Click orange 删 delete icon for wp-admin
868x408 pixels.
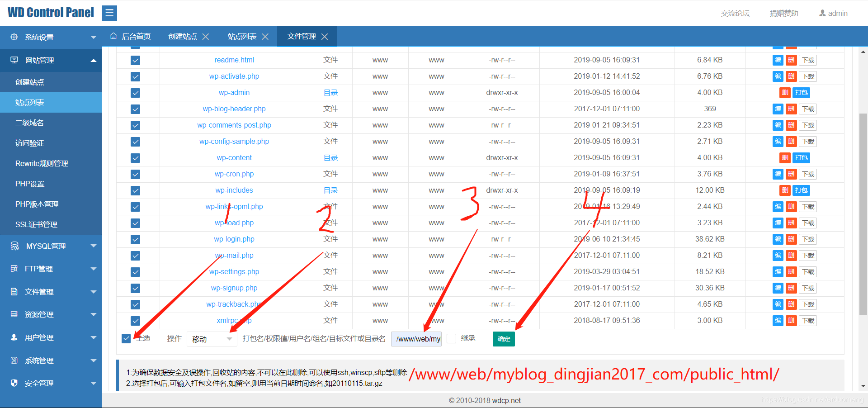coord(785,93)
